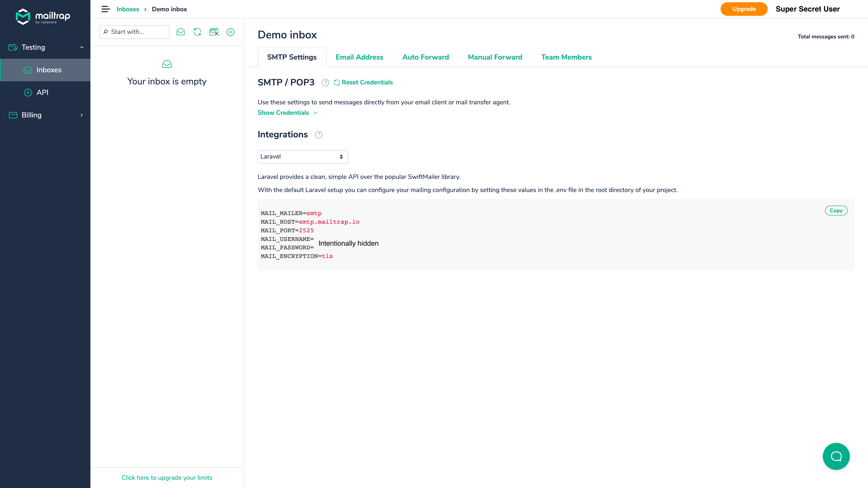Select Inboxes in the sidebar
868x488 pixels.
tap(45, 70)
